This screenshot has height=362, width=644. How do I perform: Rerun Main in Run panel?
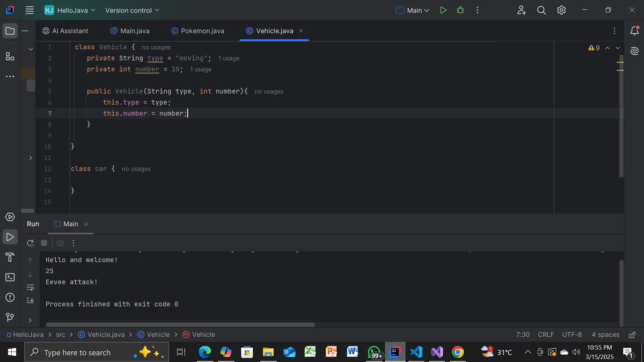(x=31, y=243)
